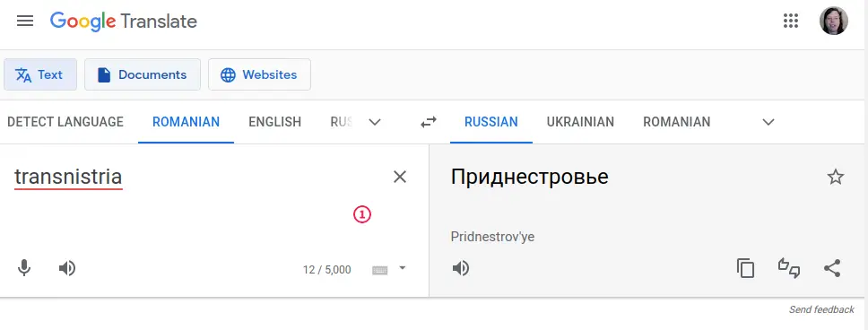Click the user profile avatar
The height and width of the screenshot is (330, 868).
pos(833,21)
